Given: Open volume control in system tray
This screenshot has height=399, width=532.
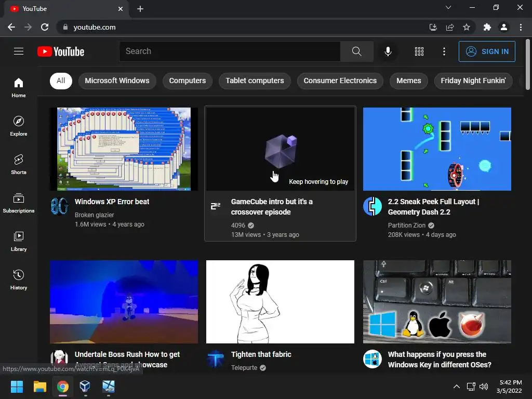Looking at the screenshot, I should (x=484, y=387).
